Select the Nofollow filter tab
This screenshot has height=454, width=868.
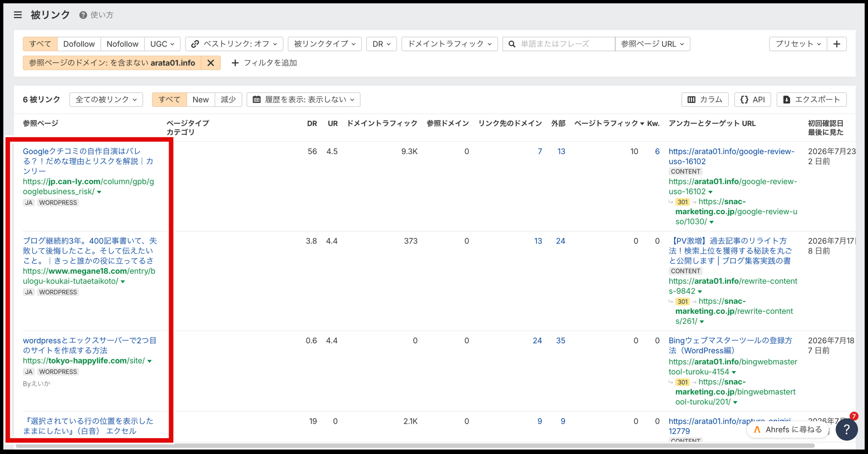tap(122, 44)
